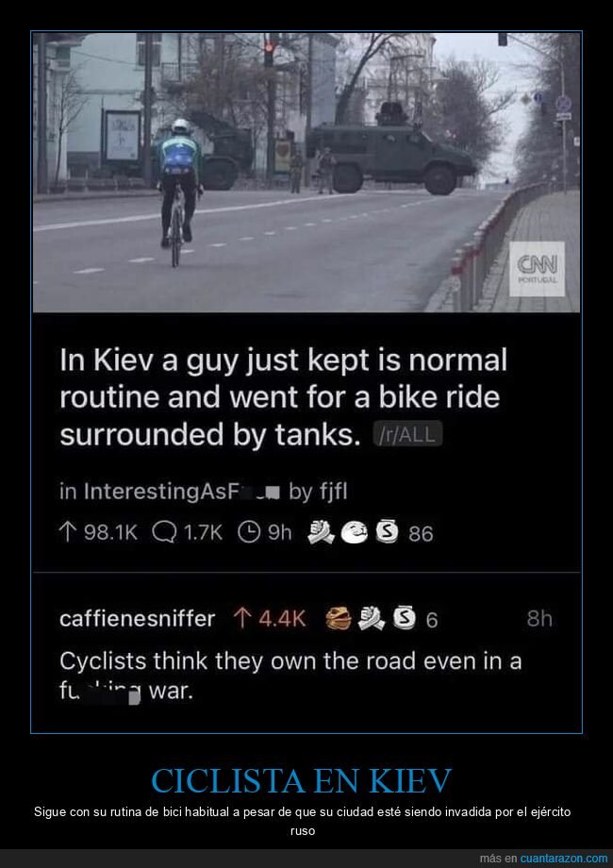Click the 8h comment timestamp
Image resolution: width=613 pixels, height=868 pixels.
click(x=539, y=618)
